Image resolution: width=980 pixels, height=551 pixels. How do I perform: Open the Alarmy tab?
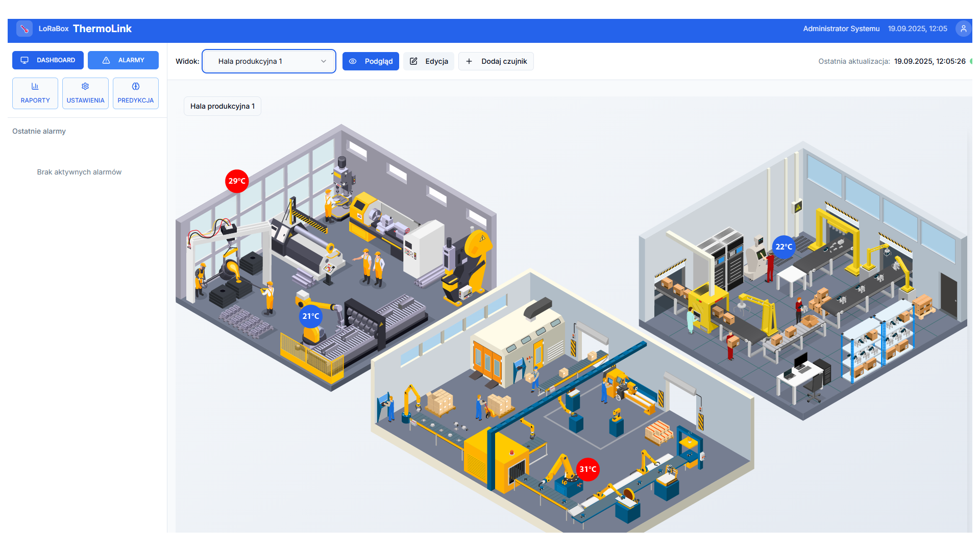[x=123, y=60]
